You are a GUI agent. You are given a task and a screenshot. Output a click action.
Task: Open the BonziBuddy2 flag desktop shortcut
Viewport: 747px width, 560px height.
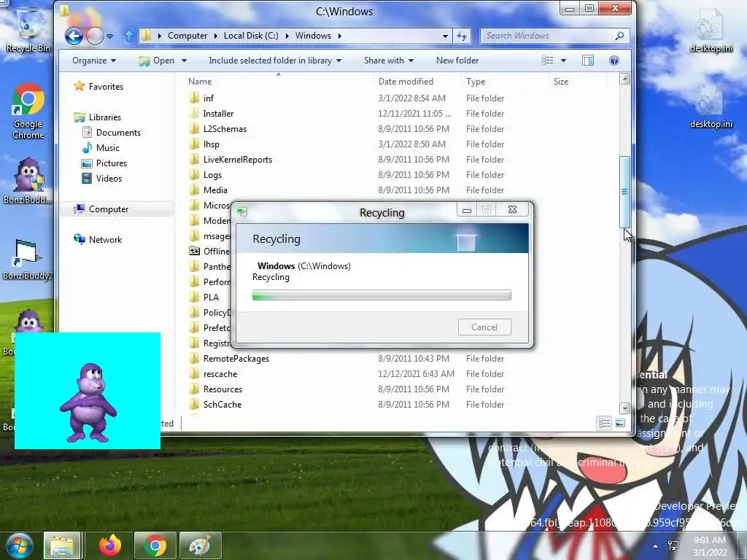(28, 259)
